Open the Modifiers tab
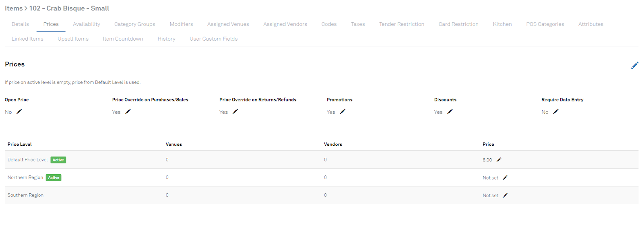 pyautogui.click(x=181, y=24)
